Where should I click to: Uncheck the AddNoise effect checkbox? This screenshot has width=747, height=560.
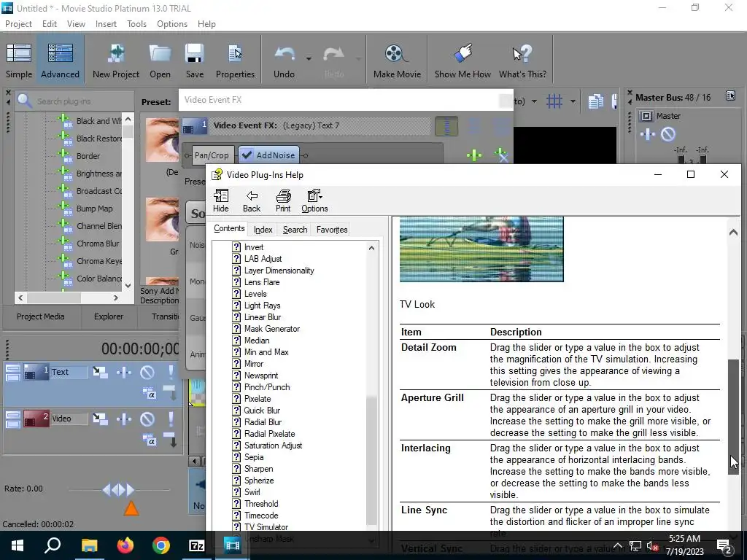[x=247, y=155]
